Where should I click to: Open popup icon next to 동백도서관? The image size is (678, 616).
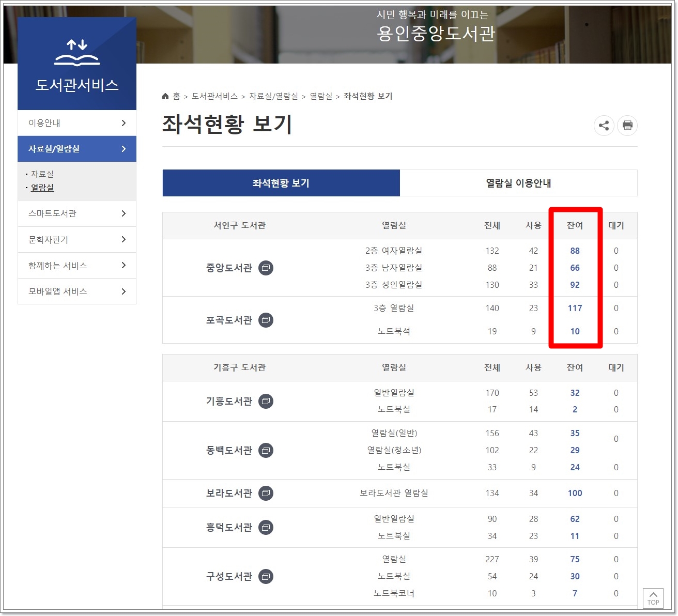pos(266,450)
